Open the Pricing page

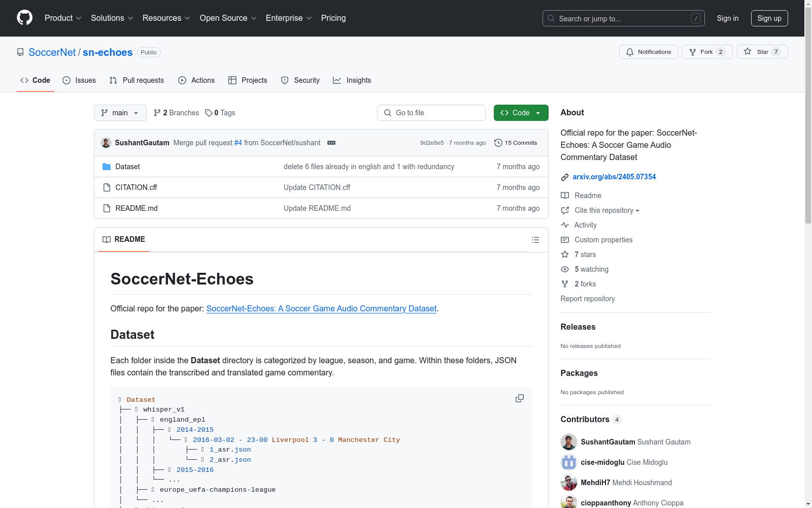(x=333, y=18)
